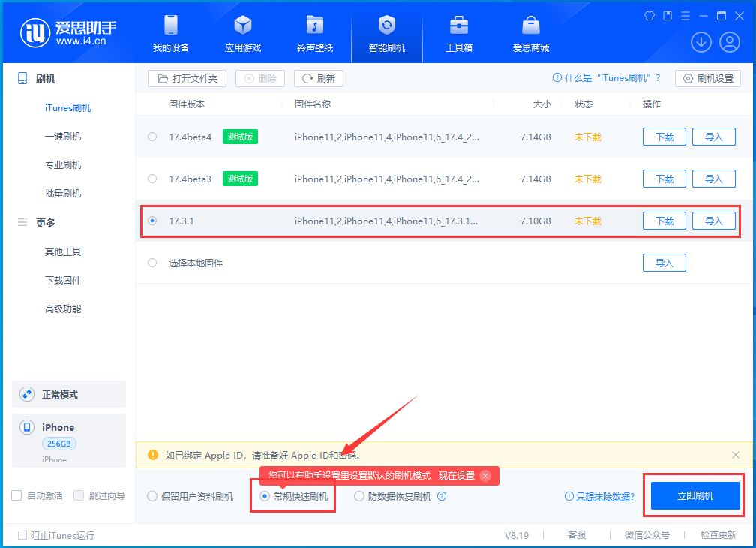This screenshot has width=756, height=548.
Task: Close the yellow Apple ID warning bar
Action: coord(735,455)
